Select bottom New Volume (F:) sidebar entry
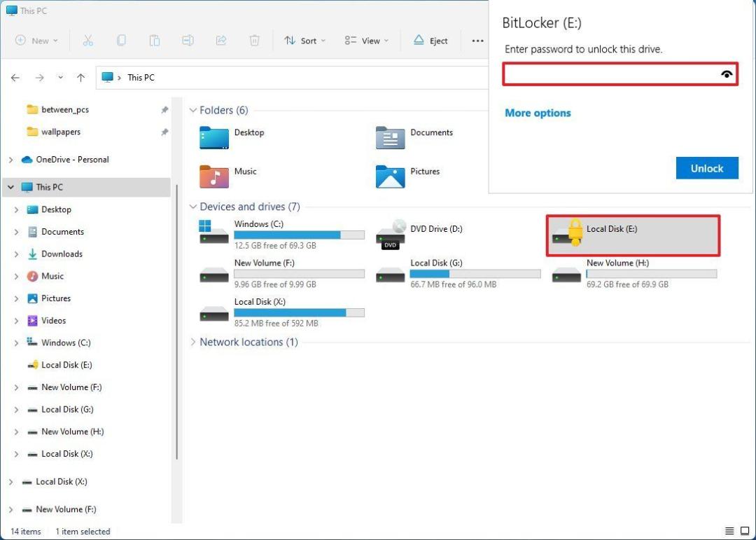Screen dimensions: 756x540 66,509
